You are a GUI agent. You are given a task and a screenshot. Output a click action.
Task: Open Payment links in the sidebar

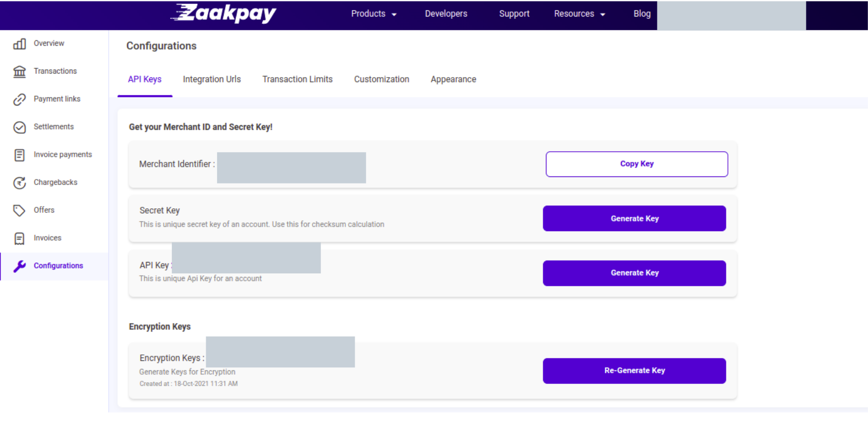pyautogui.click(x=57, y=99)
